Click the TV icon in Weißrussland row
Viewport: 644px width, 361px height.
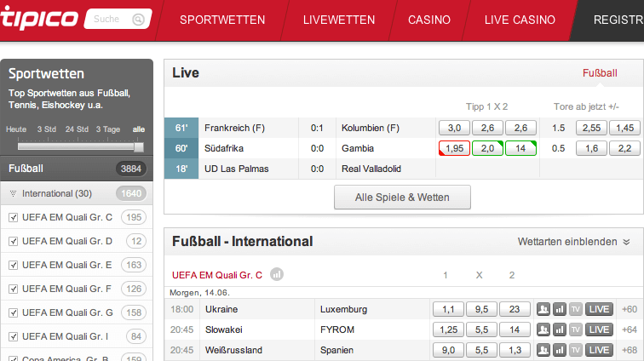coord(576,350)
